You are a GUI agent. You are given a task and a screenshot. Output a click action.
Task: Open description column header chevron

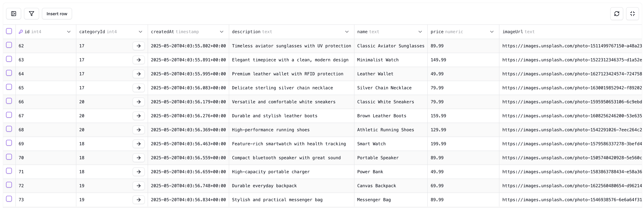point(347,32)
